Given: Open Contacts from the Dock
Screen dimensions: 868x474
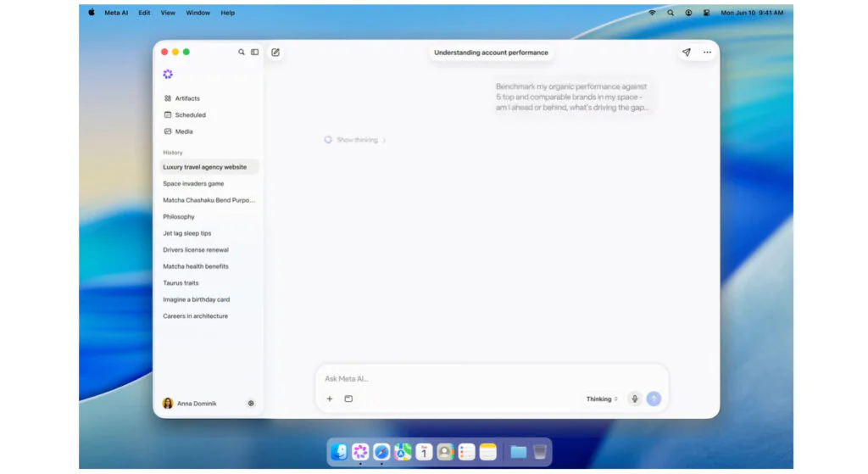Looking at the screenshot, I should 445,452.
